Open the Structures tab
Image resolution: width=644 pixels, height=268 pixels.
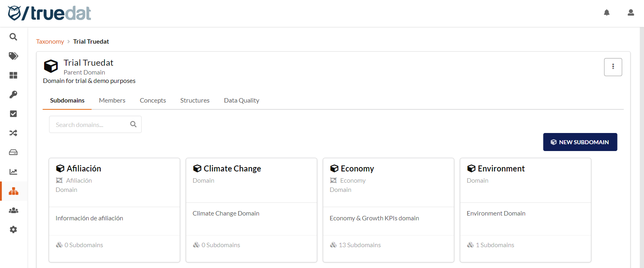[195, 101]
